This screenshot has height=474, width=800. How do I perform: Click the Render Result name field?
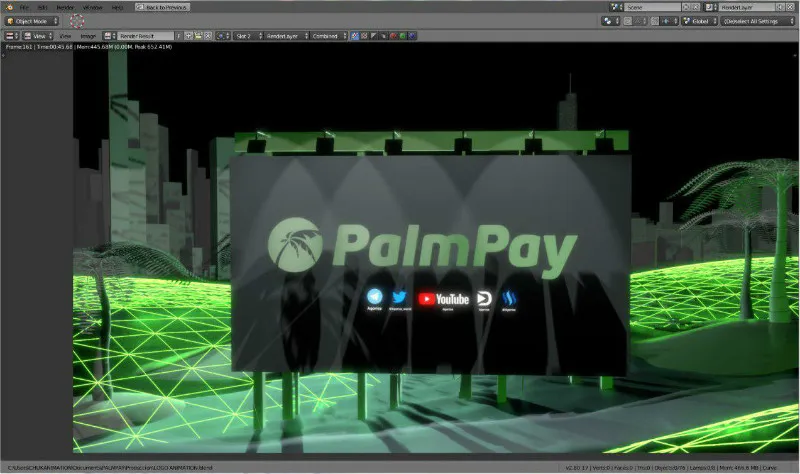(x=146, y=36)
